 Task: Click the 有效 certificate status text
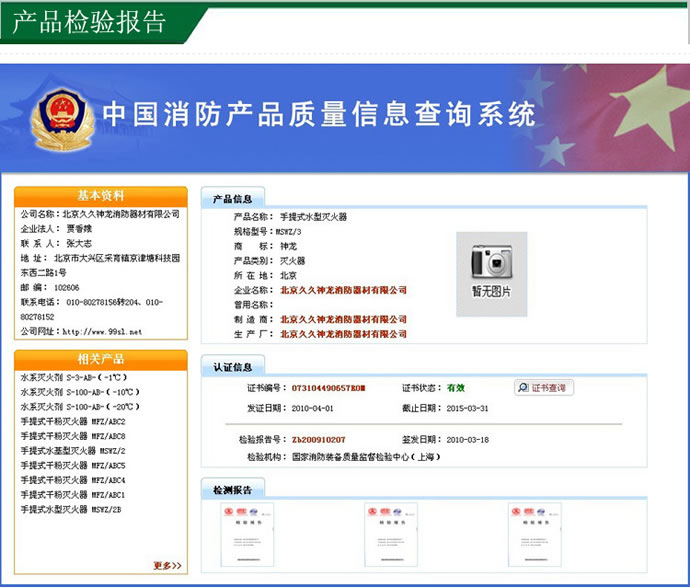pyautogui.click(x=456, y=388)
